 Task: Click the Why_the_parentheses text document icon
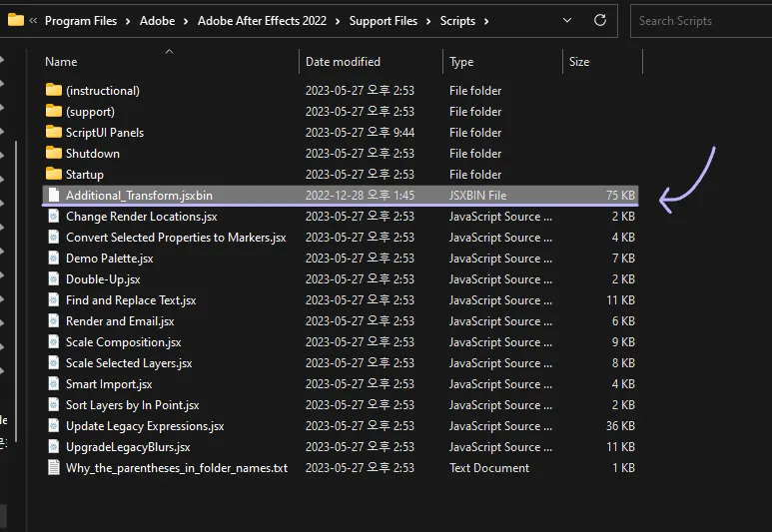pos(54,467)
